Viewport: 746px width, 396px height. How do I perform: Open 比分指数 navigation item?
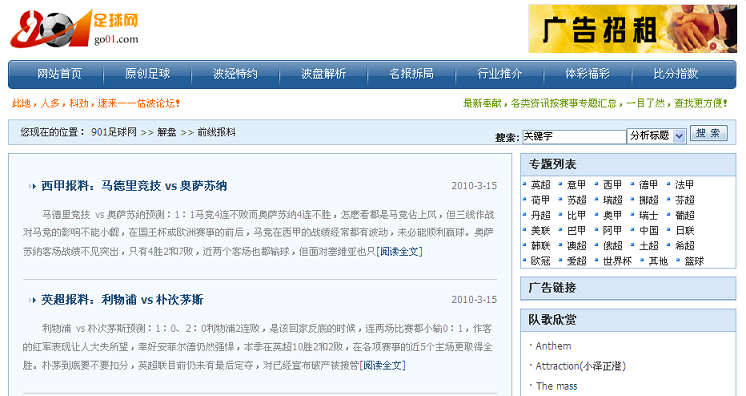(x=676, y=74)
